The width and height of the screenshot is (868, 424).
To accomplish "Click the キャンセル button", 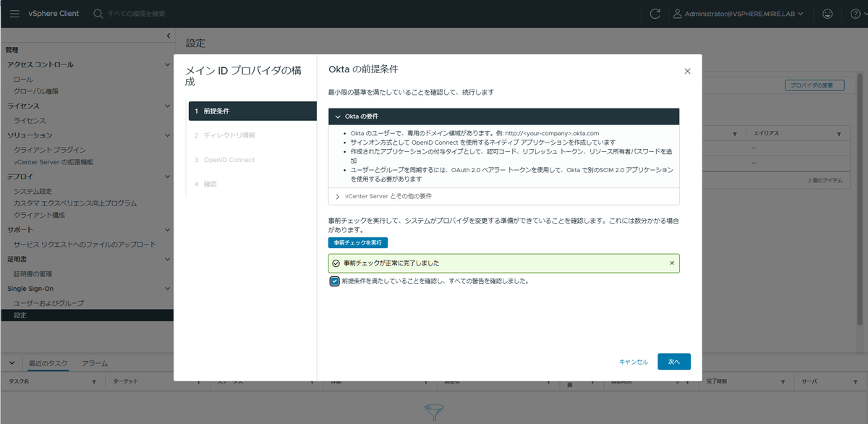I will pos(634,362).
